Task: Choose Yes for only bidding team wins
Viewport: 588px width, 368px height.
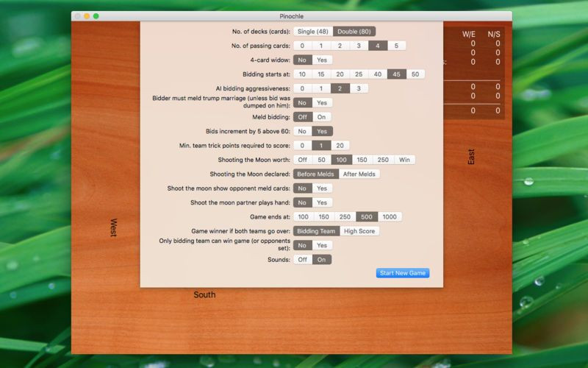Action: click(322, 246)
